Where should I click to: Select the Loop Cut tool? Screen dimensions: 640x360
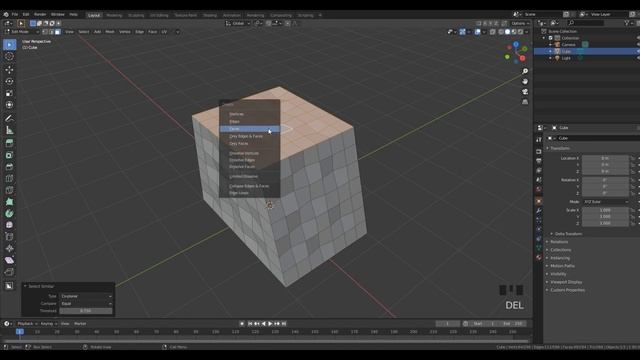point(9,178)
